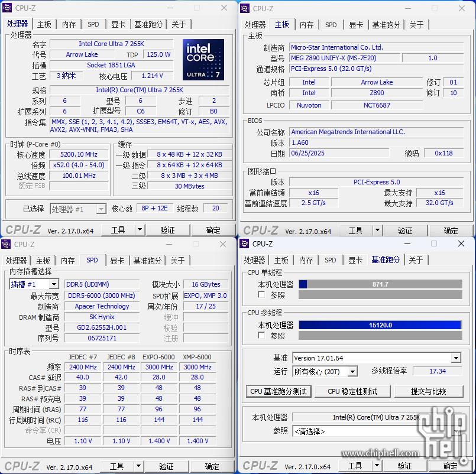The height and width of the screenshot is (474, 476).
Task: Click CPU-Z title icon in the mainboard window
Action: pos(245,8)
